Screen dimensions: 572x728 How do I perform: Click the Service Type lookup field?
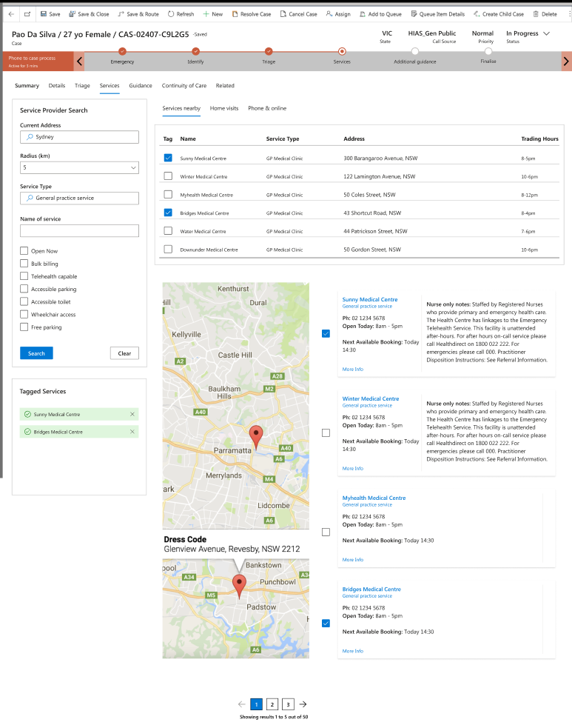(x=79, y=198)
